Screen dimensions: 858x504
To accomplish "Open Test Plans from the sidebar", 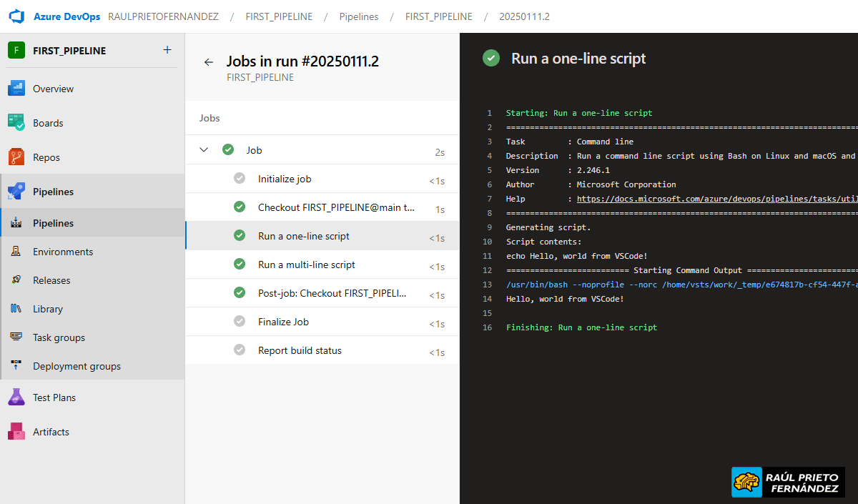I will (54, 397).
